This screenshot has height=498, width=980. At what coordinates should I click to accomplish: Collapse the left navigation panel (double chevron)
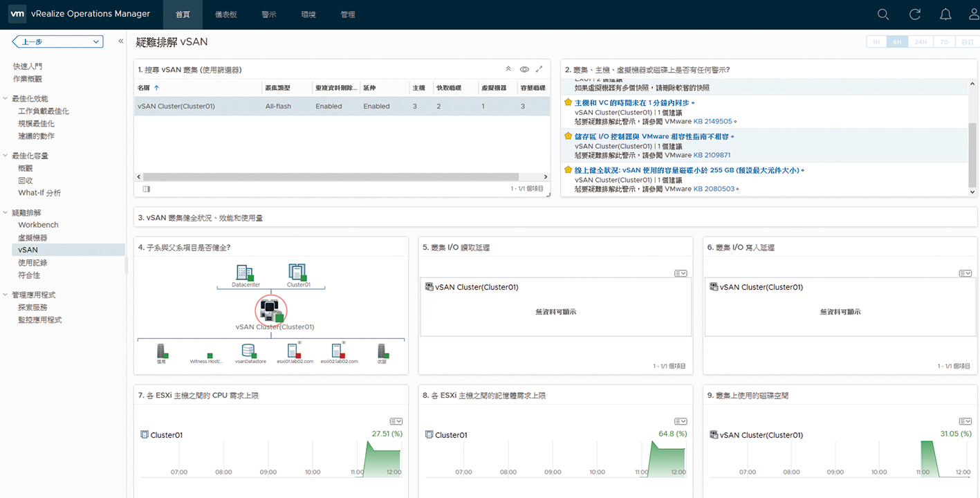pos(120,41)
